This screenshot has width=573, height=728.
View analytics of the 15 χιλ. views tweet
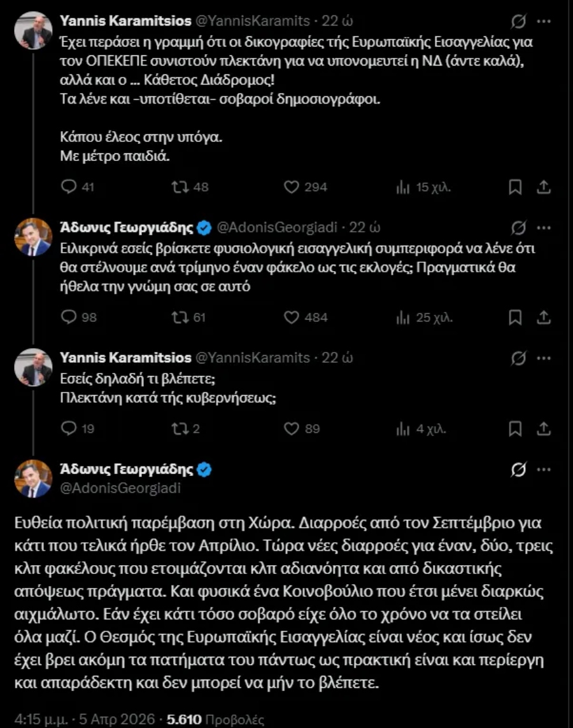pyautogui.click(x=402, y=187)
